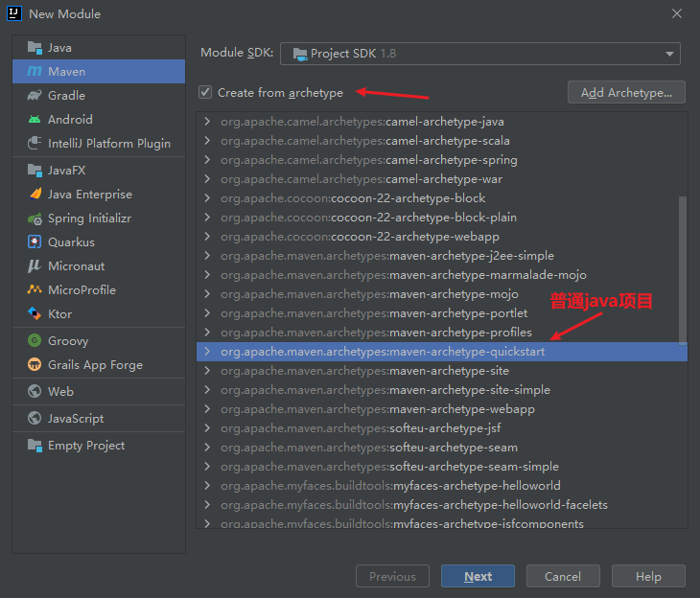Expand cocoon-22-archetype-block chevron
Viewport: 700px width, 598px height.
(x=207, y=198)
